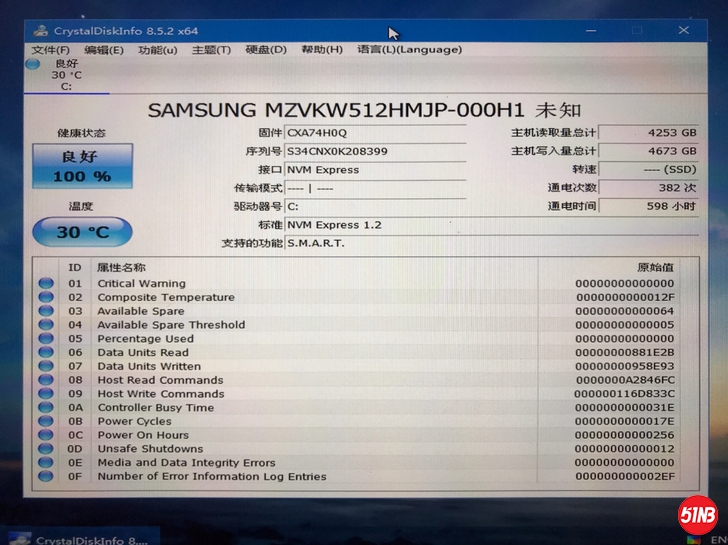This screenshot has height=545, width=728.
Task: Expand the 硬盘(D) disk menu
Action: (x=266, y=50)
